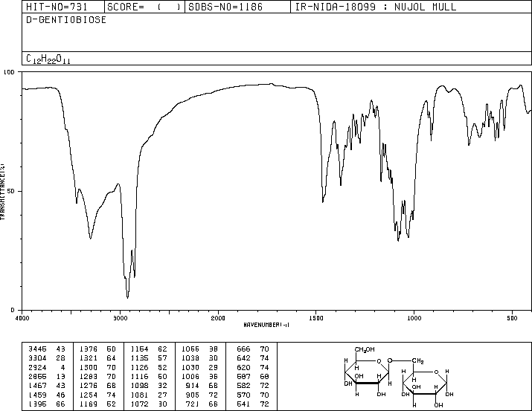Click the 3446 peak table entry
Screen dimensions: 532x411
tap(47, 349)
